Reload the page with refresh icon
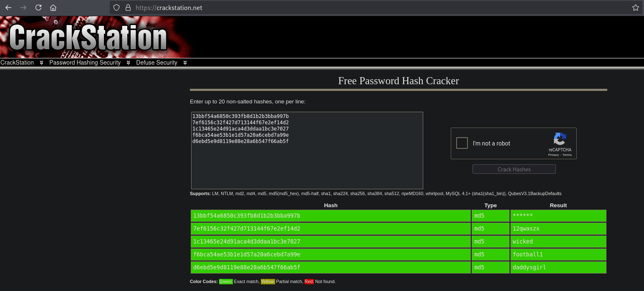Image resolution: width=644 pixels, height=291 pixels. [38, 8]
